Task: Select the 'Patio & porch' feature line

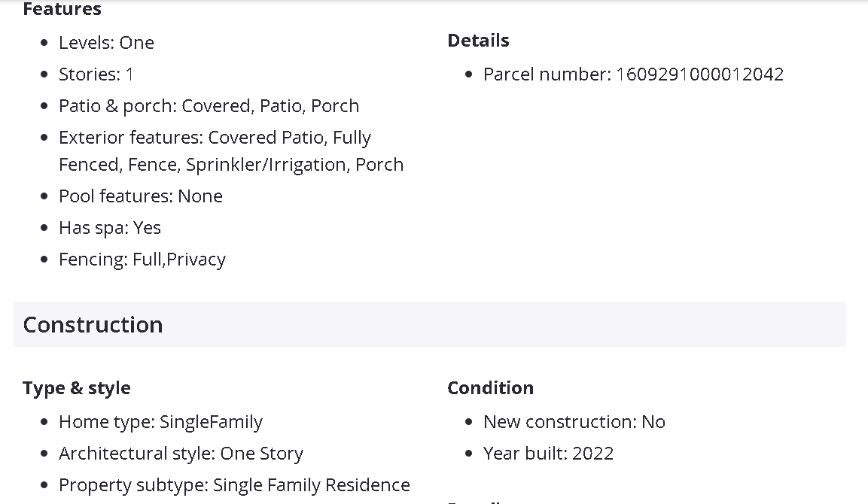Action: [x=209, y=106]
